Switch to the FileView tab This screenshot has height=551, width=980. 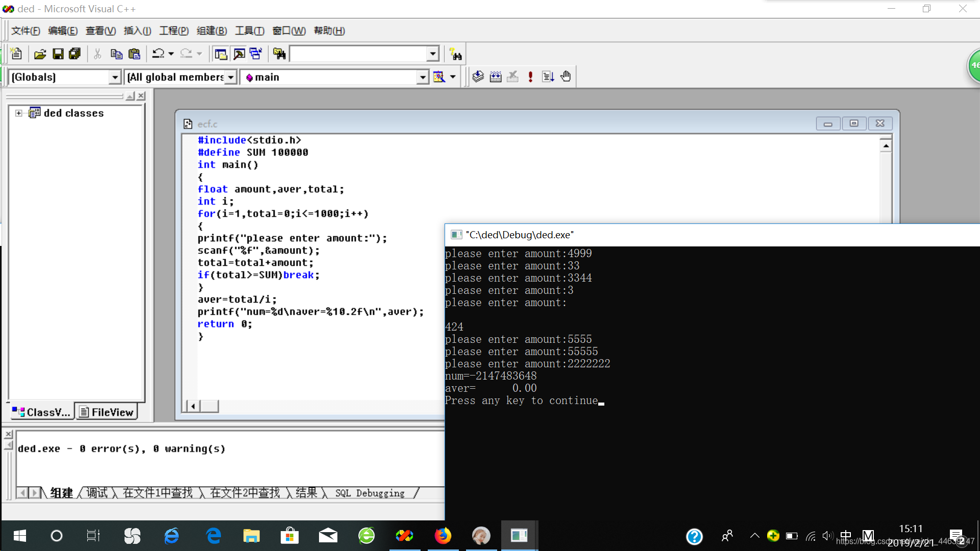[107, 412]
